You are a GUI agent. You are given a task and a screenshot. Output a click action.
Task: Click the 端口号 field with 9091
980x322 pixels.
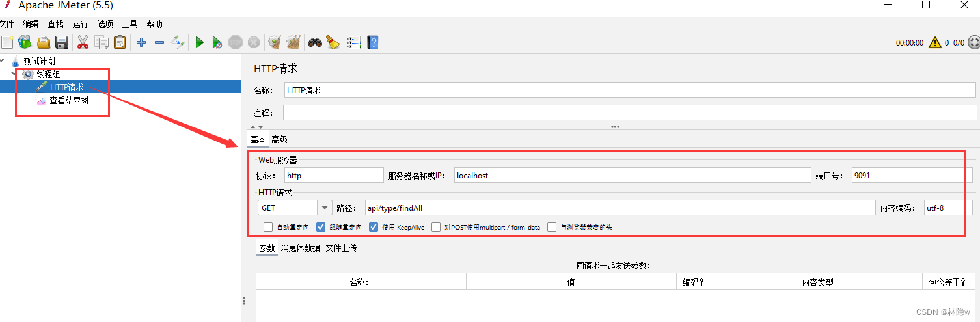coord(912,175)
